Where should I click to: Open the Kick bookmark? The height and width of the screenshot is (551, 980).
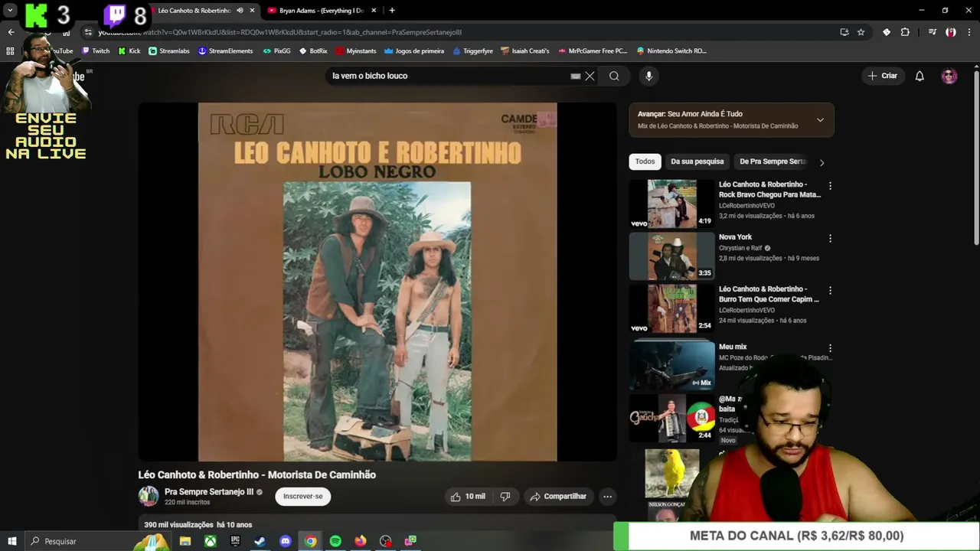pyautogui.click(x=129, y=51)
